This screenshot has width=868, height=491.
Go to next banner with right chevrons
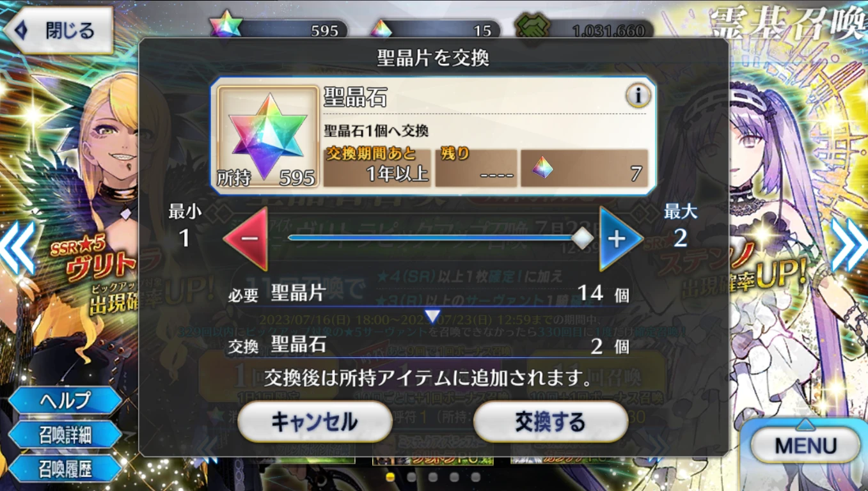[x=849, y=245]
